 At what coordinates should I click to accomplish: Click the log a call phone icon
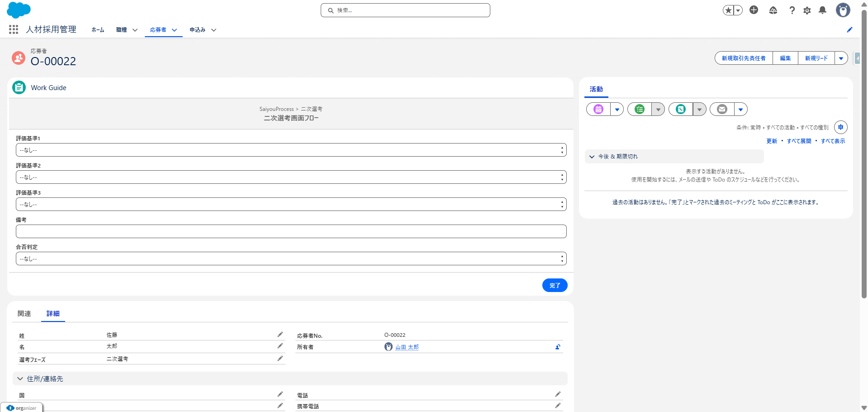[681, 109]
